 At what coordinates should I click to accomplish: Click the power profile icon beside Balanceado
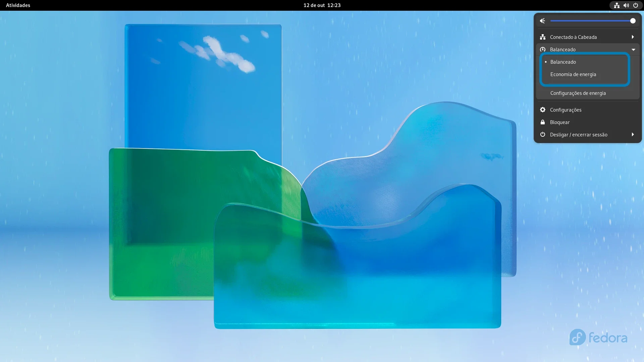542,49
